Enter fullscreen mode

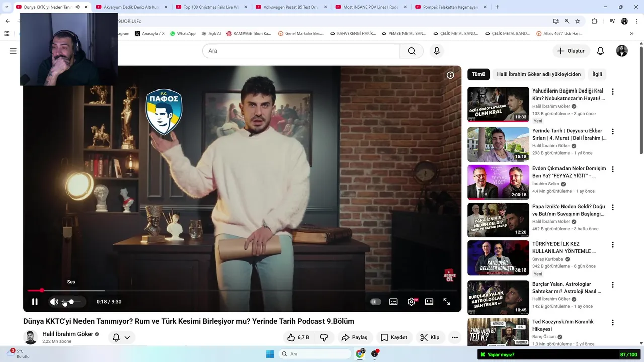(x=447, y=302)
